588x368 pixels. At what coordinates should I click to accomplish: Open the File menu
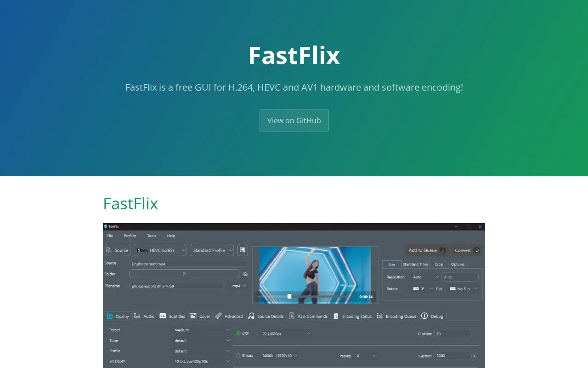coord(110,236)
